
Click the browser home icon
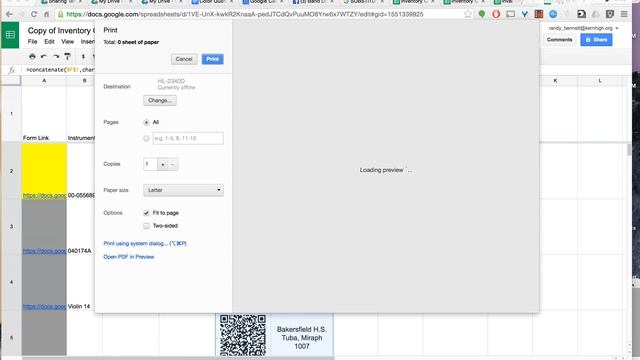(47, 14)
